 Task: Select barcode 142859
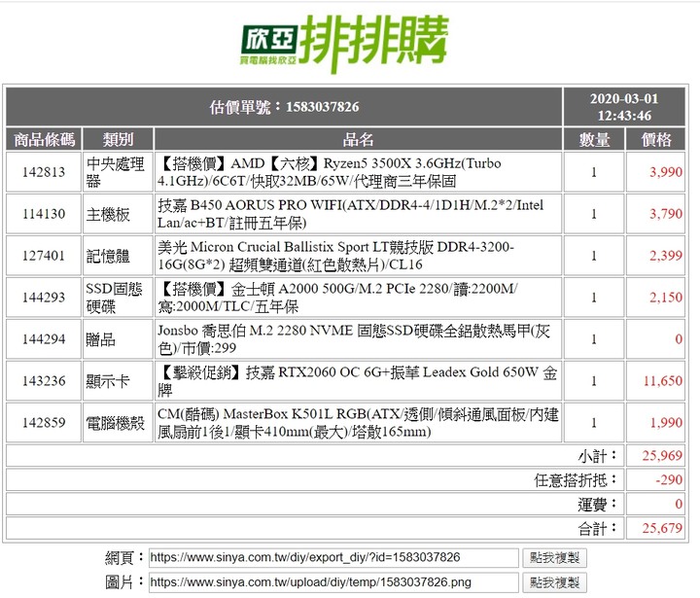[x=44, y=422]
